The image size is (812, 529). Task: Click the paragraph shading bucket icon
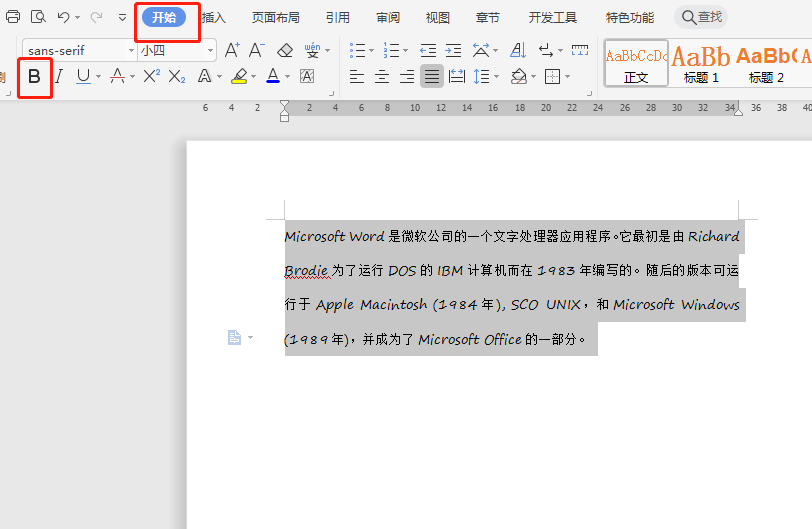point(519,77)
